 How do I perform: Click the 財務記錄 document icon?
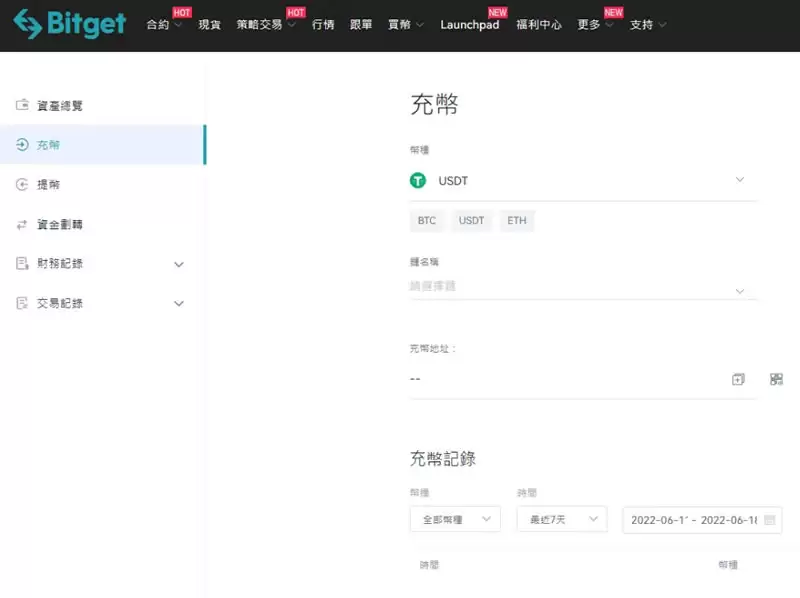pos(22,264)
